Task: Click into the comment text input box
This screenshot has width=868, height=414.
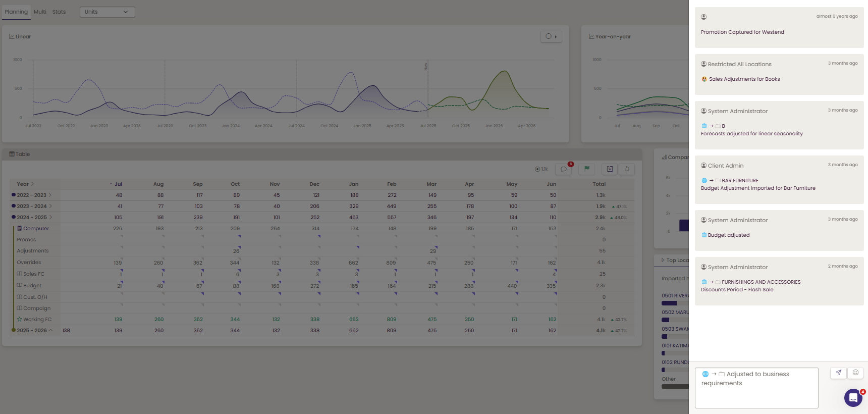Action: click(x=756, y=388)
